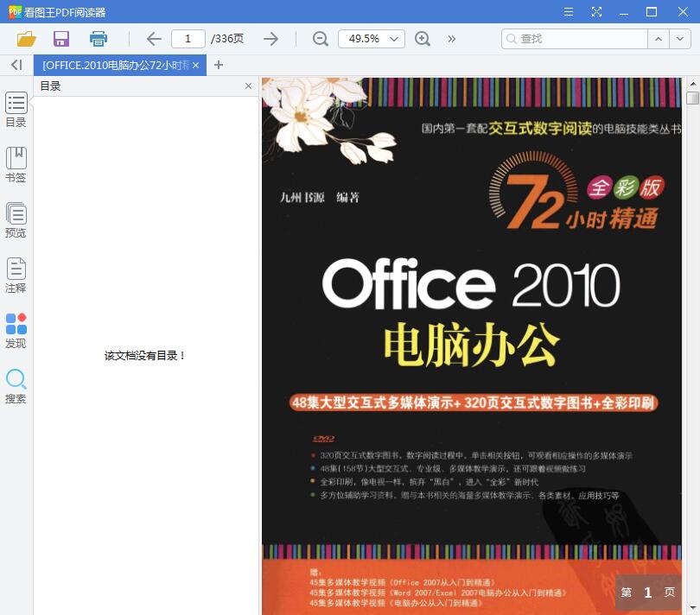
Task: Toggle fullscreen mode icon in title bar
Action: click(x=596, y=11)
